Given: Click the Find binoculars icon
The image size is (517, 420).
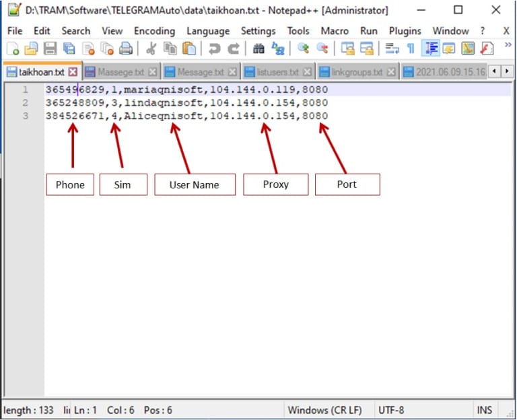Looking at the screenshot, I should tap(258, 48).
